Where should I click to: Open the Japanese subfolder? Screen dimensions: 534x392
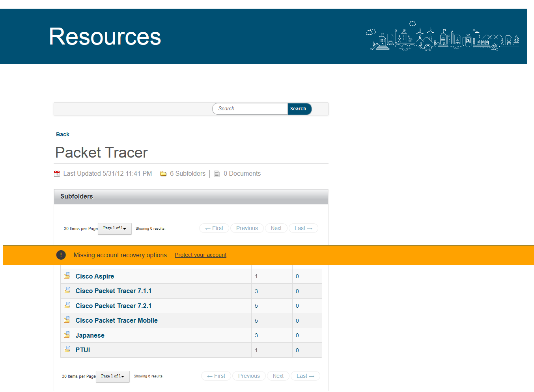(90, 335)
